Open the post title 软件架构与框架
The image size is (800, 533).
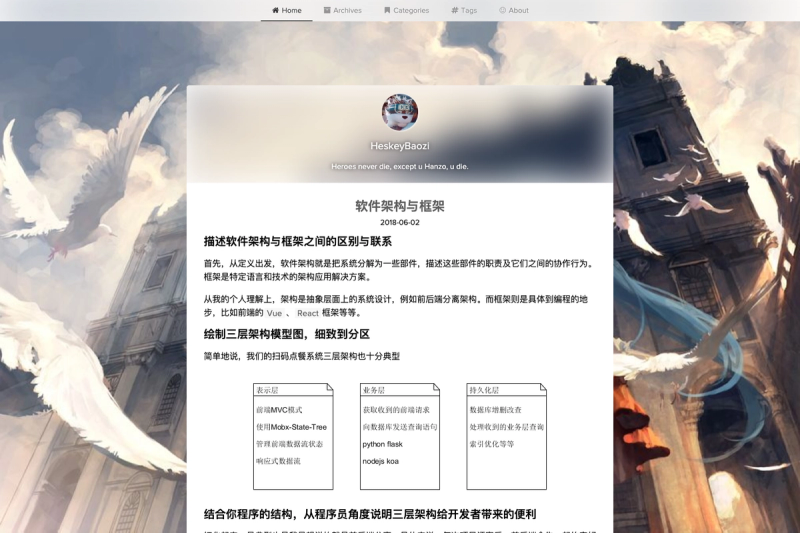400,206
